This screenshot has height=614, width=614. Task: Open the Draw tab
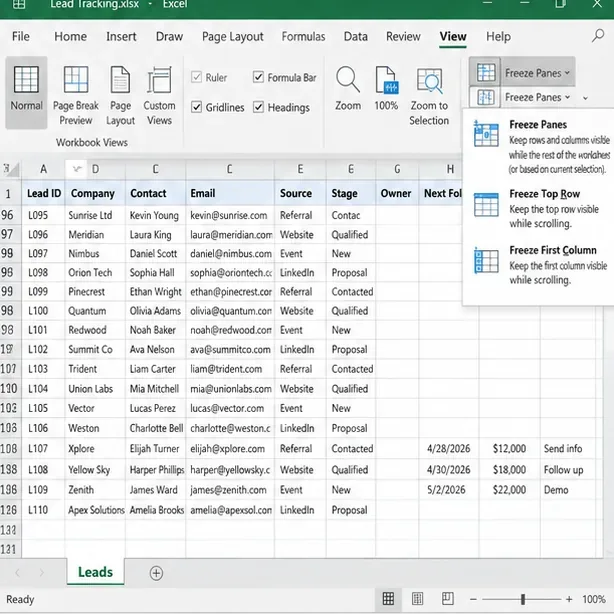click(x=169, y=36)
